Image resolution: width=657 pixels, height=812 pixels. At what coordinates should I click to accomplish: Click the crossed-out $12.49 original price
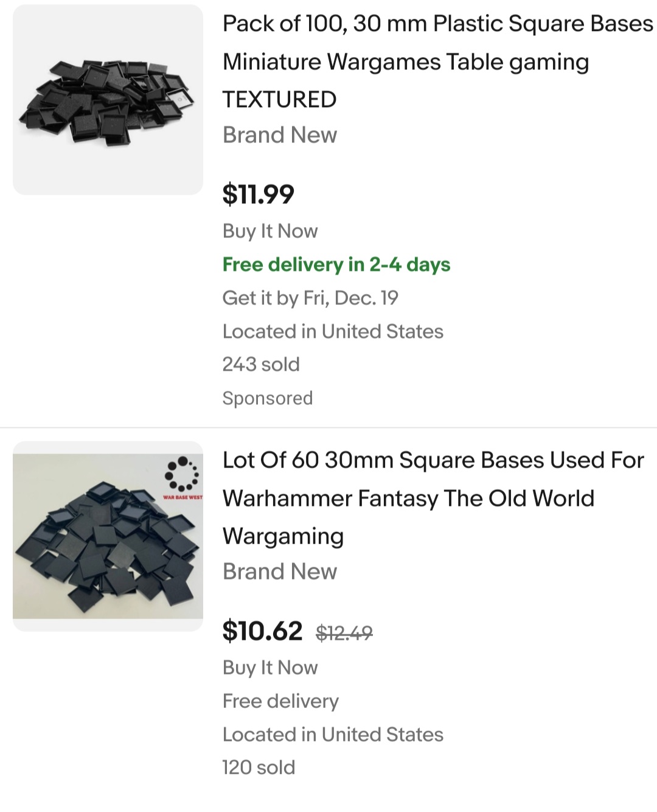click(344, 633)
